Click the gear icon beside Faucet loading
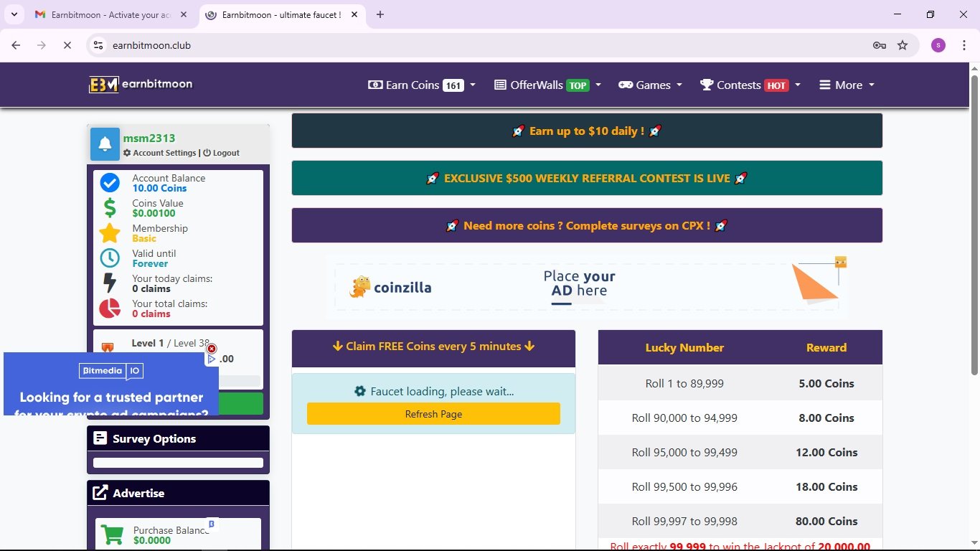Viewport: 980px width, 551px height. coord(360,391)
